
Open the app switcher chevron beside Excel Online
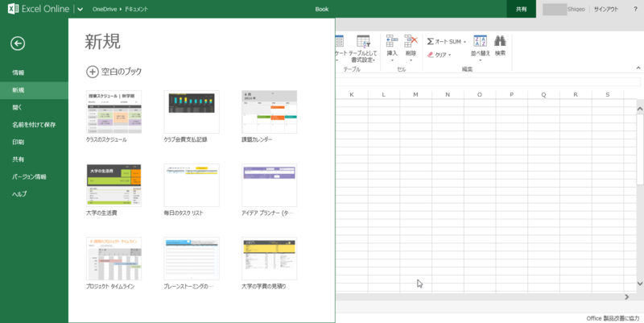(80, 9)
